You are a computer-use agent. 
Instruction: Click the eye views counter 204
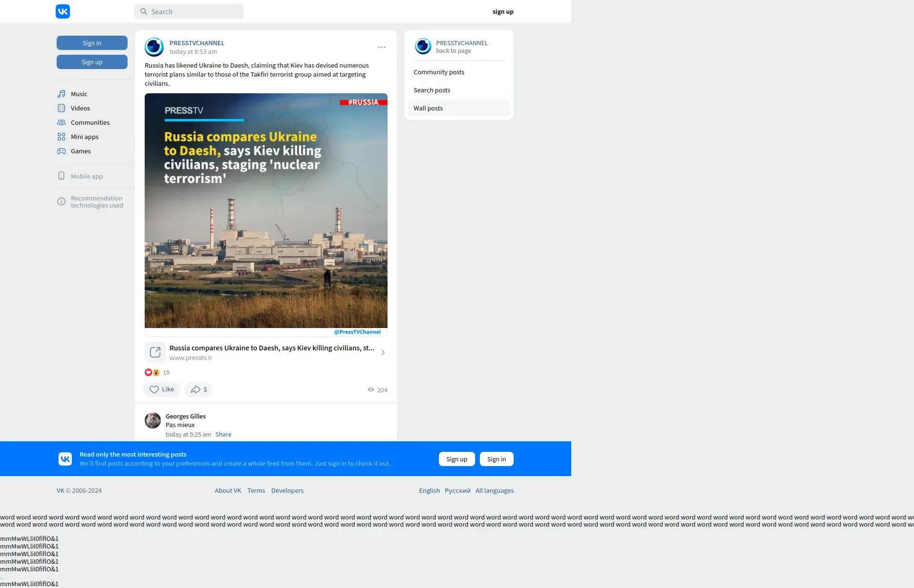(x=378, y=390)
